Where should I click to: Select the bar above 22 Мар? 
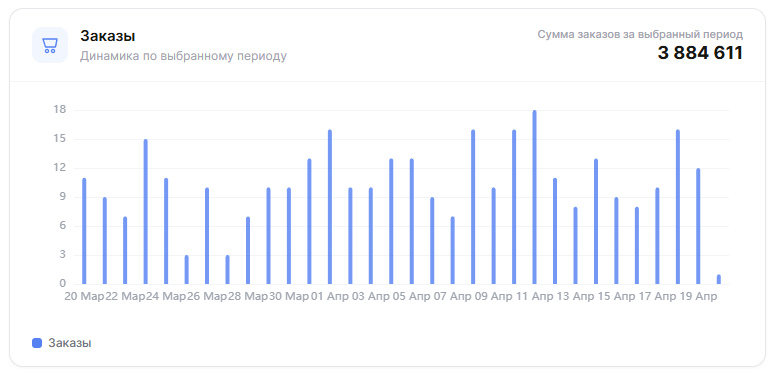pos(125,250)
